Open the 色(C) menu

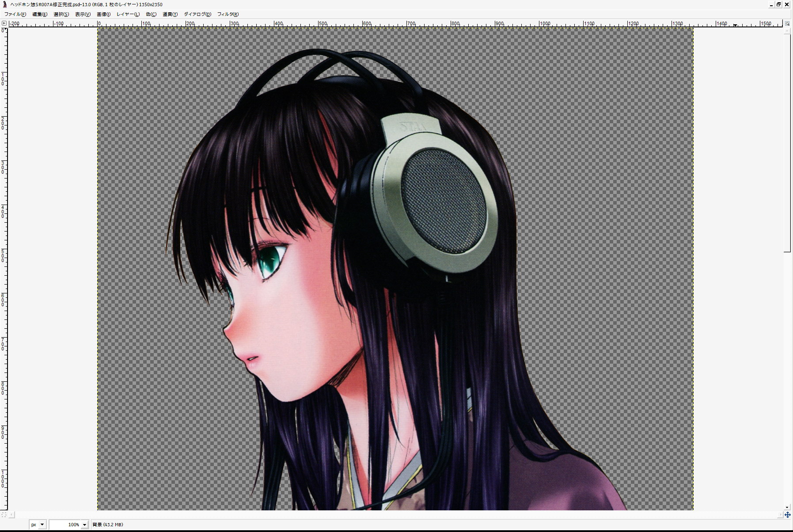pos(151,14)
